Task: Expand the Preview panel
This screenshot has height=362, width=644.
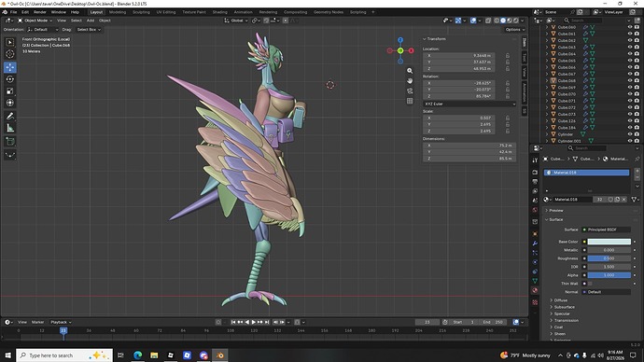Action: (555, 211)
